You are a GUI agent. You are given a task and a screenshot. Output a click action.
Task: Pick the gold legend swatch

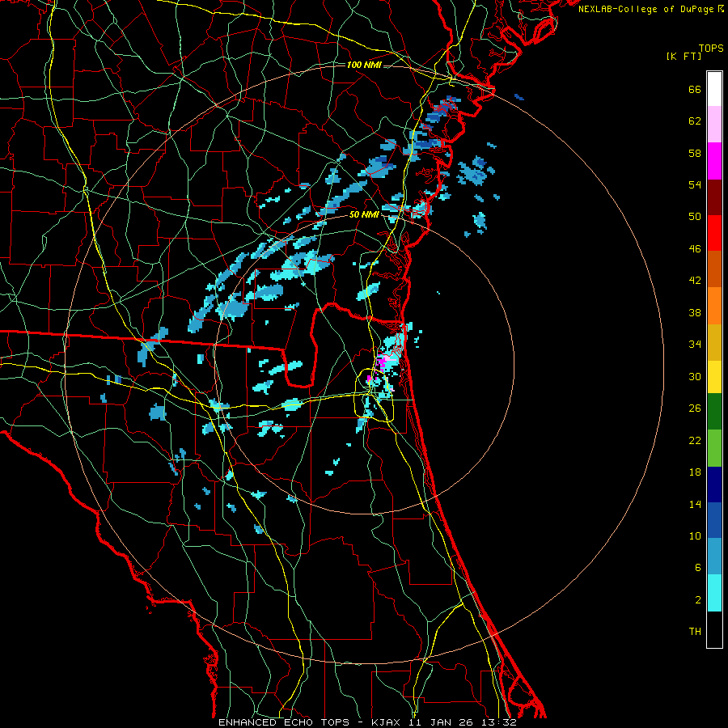714,341
